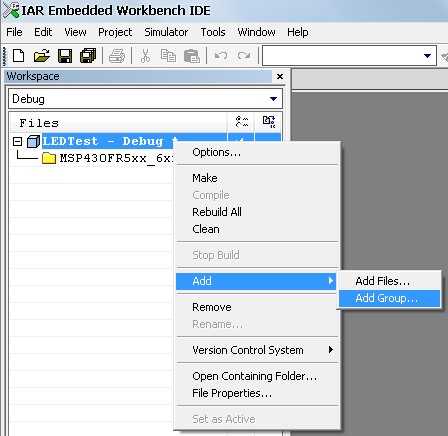448x436 pixels.
Task: Click the IAR Embedded Workbench title icon
Action: [11, 10]
